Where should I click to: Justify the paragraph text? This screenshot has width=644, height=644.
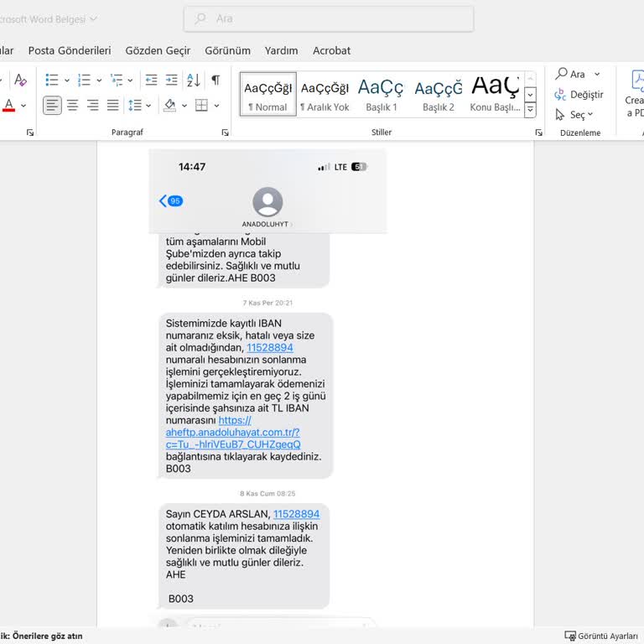coord(113,106)
